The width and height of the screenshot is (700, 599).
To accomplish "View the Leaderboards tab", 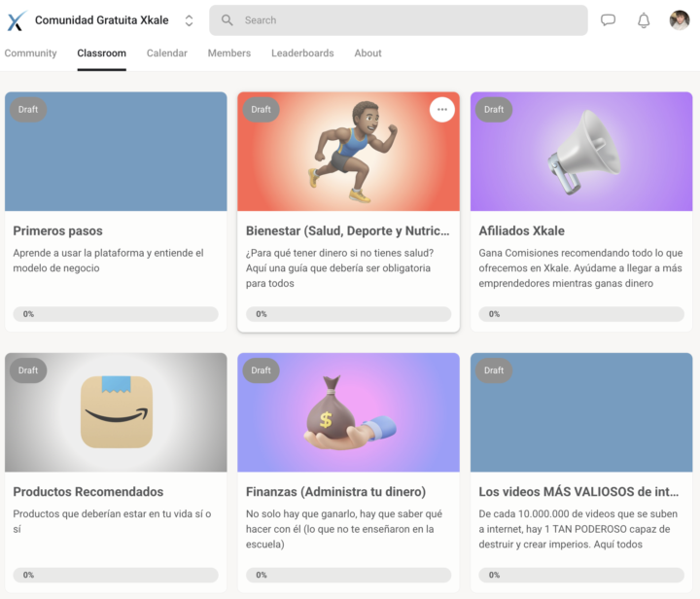I will click(x=302, y=53).
